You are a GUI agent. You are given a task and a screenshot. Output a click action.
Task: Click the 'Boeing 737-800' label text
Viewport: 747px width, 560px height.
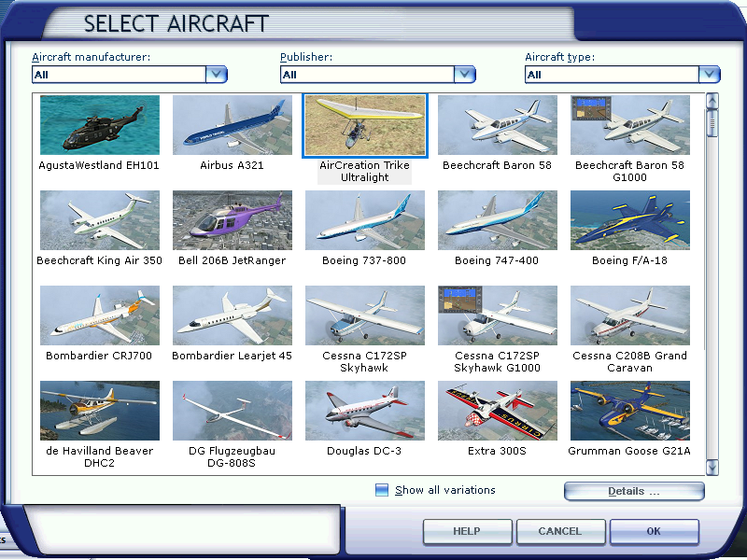(364, 260)
